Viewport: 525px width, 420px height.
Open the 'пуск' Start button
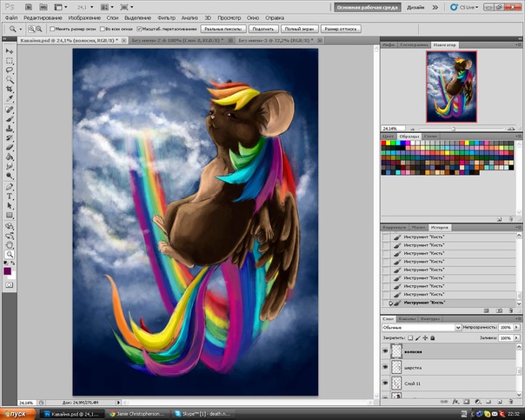pos(17,414)
